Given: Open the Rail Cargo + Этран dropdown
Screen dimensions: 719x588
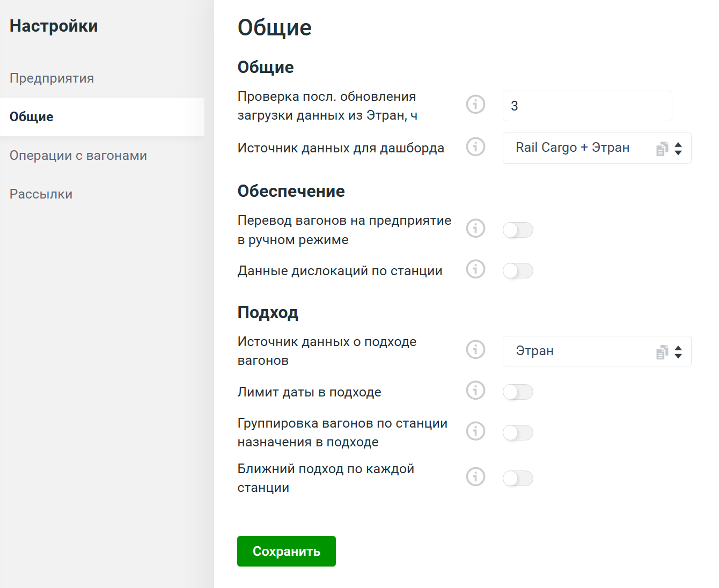Looking at the screenshot, I should coord(596,148).
